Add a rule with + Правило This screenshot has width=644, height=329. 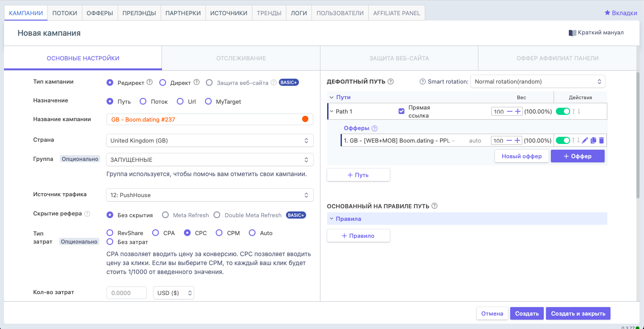coord(358,236)
